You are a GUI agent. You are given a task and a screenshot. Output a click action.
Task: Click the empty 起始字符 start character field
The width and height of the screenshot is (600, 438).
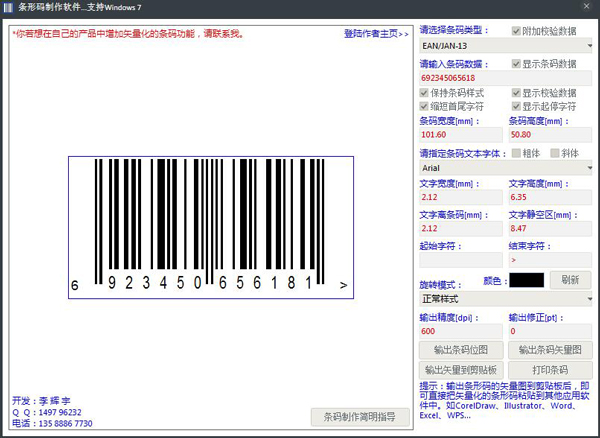click(461, 260)
